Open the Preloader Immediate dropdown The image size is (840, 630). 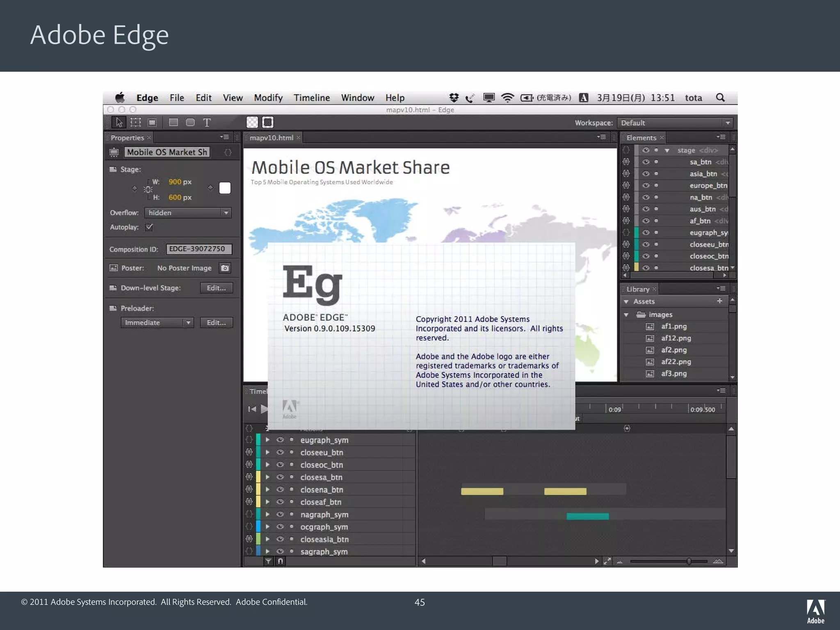coord(157,322)
